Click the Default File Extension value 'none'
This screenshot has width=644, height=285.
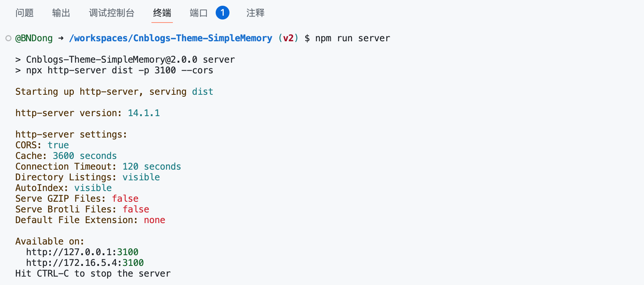click(x=154, y=220)
